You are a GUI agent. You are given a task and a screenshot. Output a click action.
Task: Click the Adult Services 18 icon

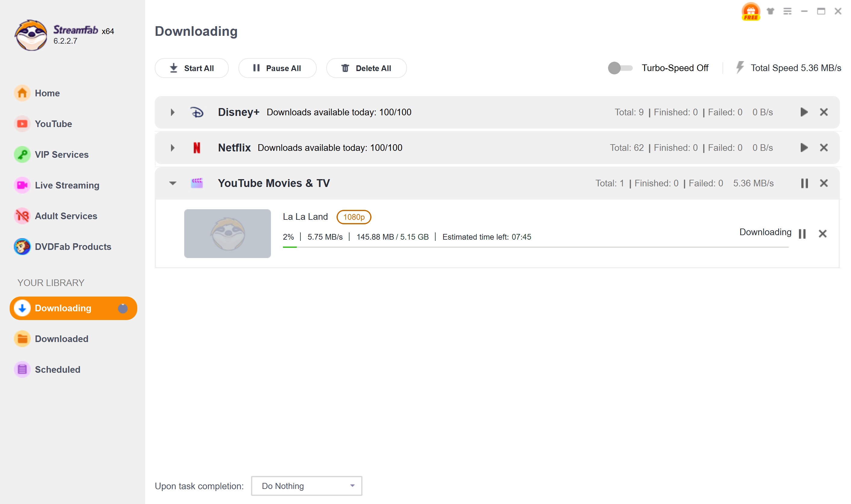(22, 216)
